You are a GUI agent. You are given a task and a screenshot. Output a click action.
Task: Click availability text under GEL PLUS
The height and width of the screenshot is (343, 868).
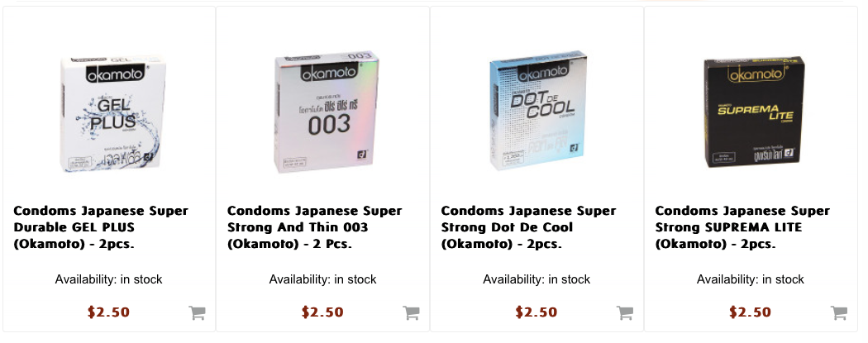[x=109, y=279]
